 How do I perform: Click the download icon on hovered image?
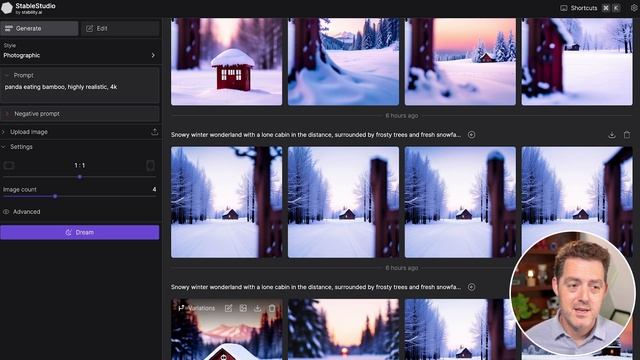[258, 308]
